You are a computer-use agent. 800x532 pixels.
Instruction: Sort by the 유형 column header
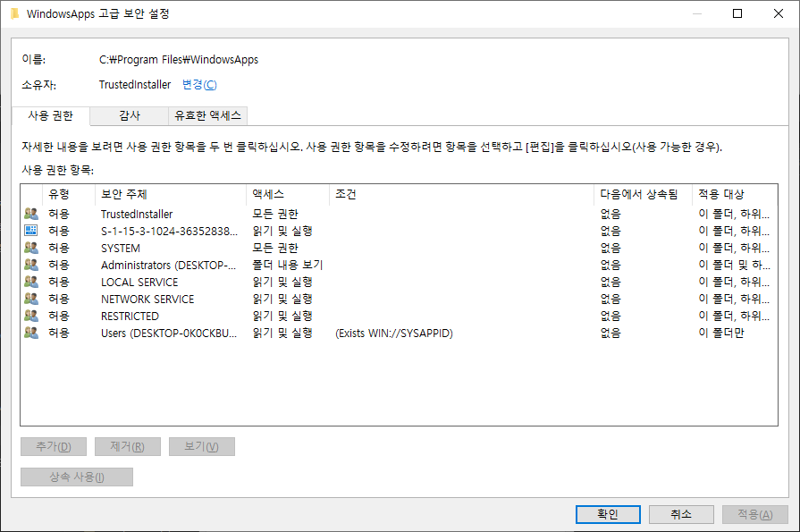69,194
